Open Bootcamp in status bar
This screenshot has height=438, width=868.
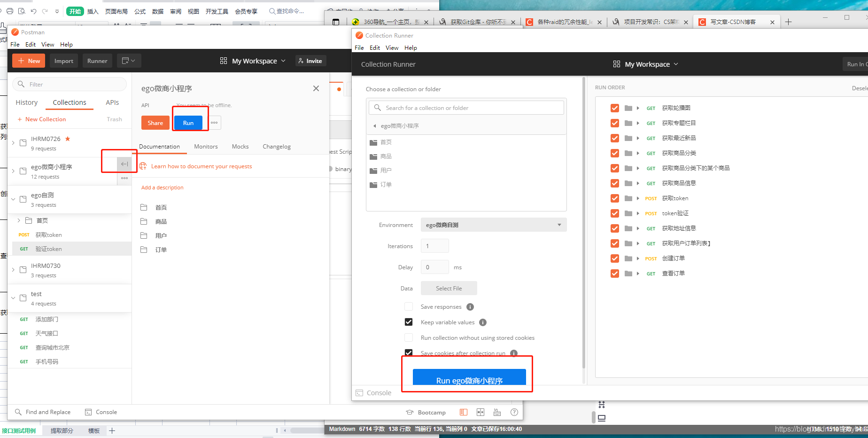(426, 413)
